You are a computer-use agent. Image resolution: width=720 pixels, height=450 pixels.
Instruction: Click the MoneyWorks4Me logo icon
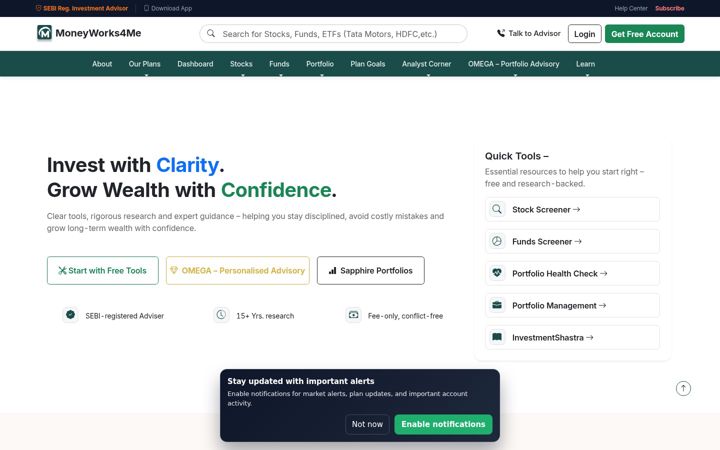(x=45, y=33)
